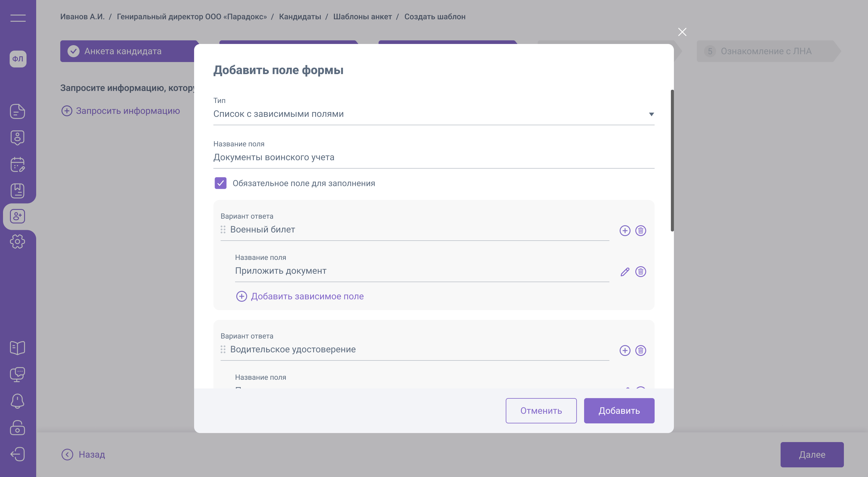Edit the Приложить документ dependent field
Viewport: 868px width, 477px height.
click(625, 272)
